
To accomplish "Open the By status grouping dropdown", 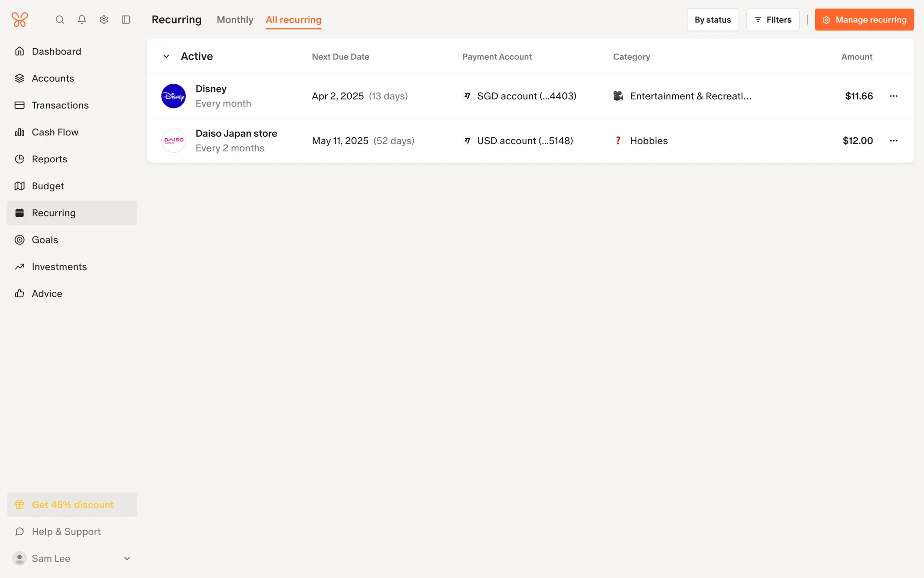I will (x=712, y=20).
